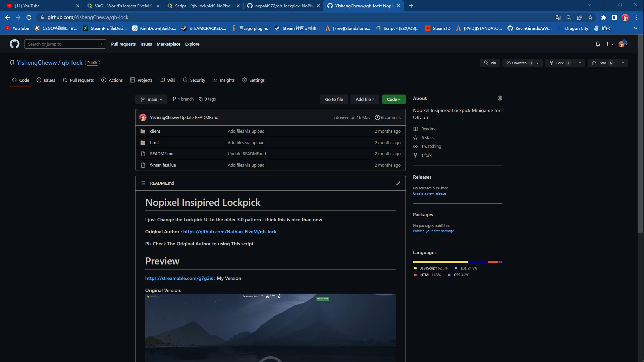Open the Insights tab
This screenshot has height=362, width=644.
tap(223, 80)
